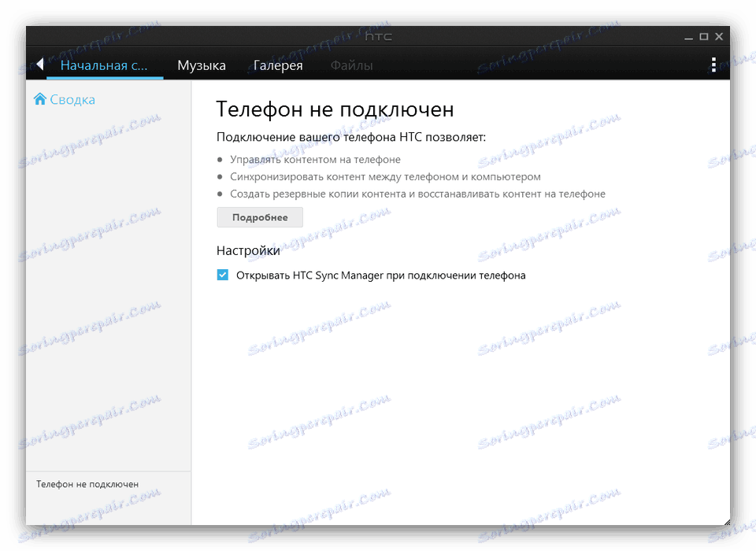Click the back arrow in the navigation bar

pos(40,64)
